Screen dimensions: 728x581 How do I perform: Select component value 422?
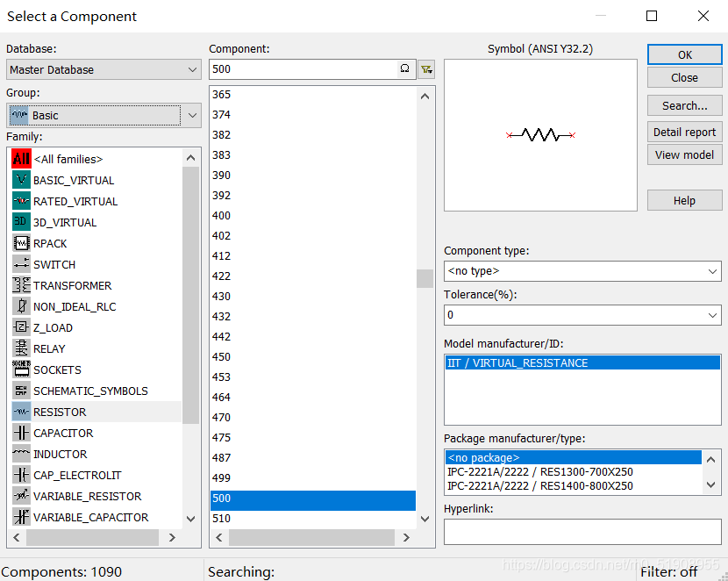coord(313,276)
